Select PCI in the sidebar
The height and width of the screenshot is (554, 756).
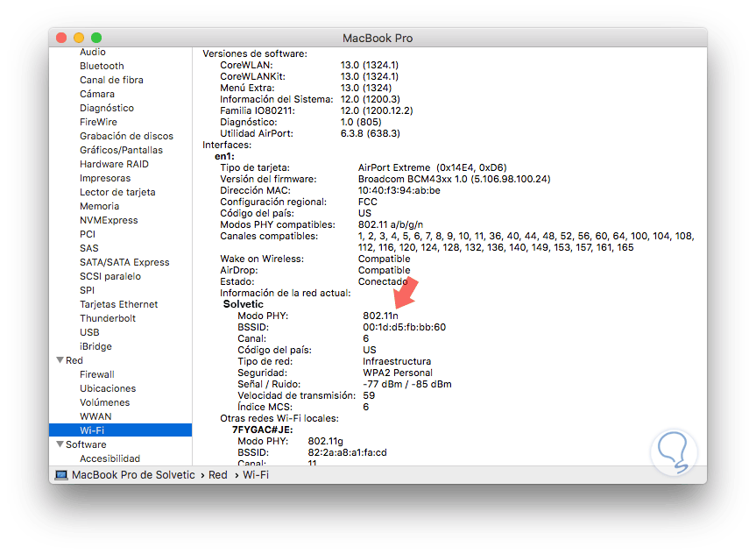click(x=88, y=233)
